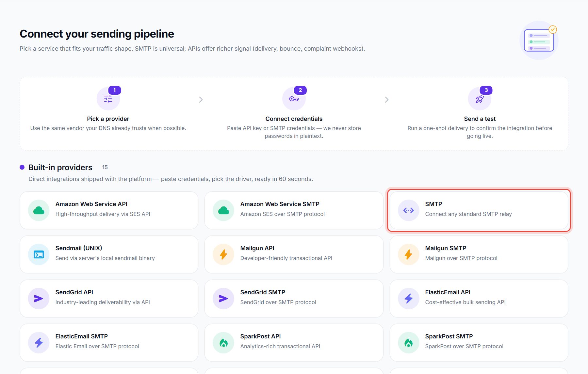The width and height of the screenshot is (588, 374).
Task: Click 'Elastic Email over SMTP protocol' description
Action: pyautogui.click(x=97, y=347)
